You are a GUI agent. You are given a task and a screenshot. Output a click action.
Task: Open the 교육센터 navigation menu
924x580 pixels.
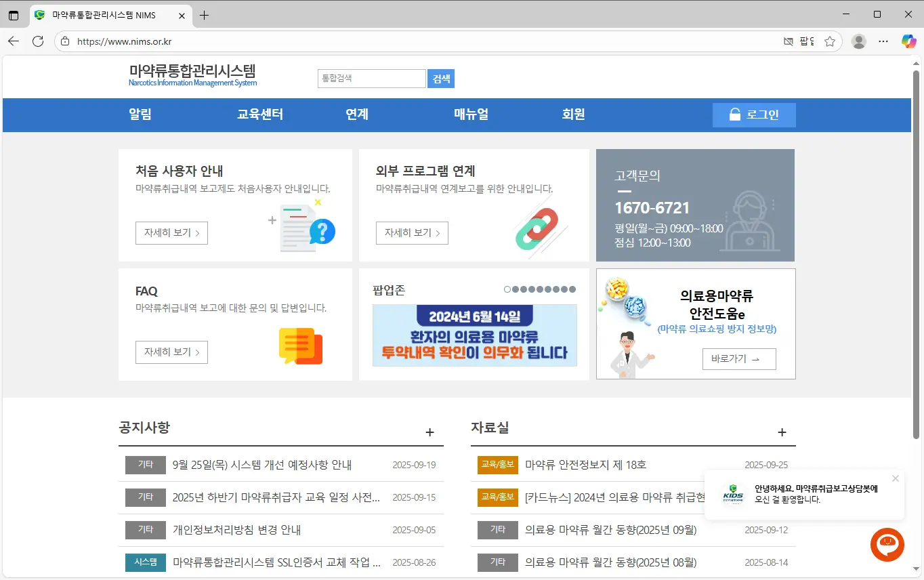(x=259, y=115)
